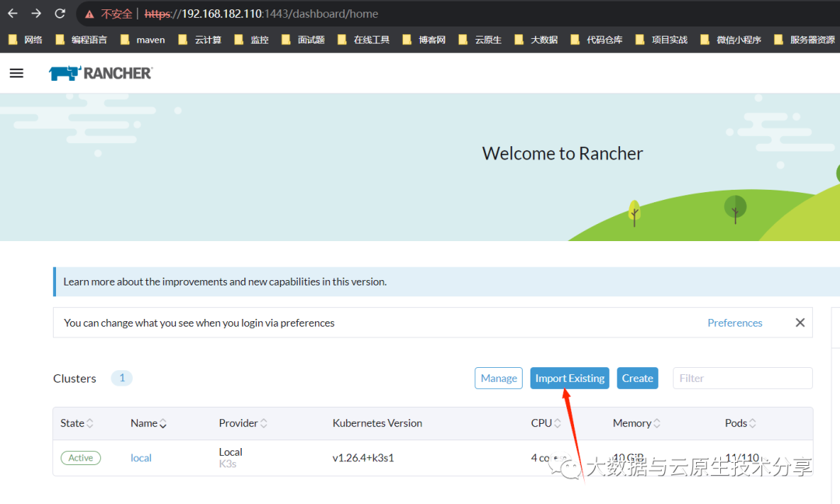Screen dimensions: 840x504
Task: Click the Active state badge
Action: click(x=81, y=458)
